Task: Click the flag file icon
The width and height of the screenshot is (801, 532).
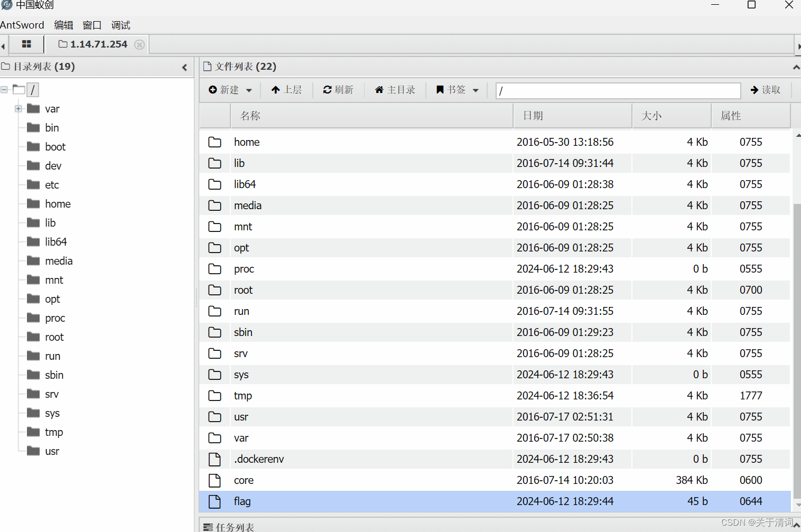Action: point(215,501)
